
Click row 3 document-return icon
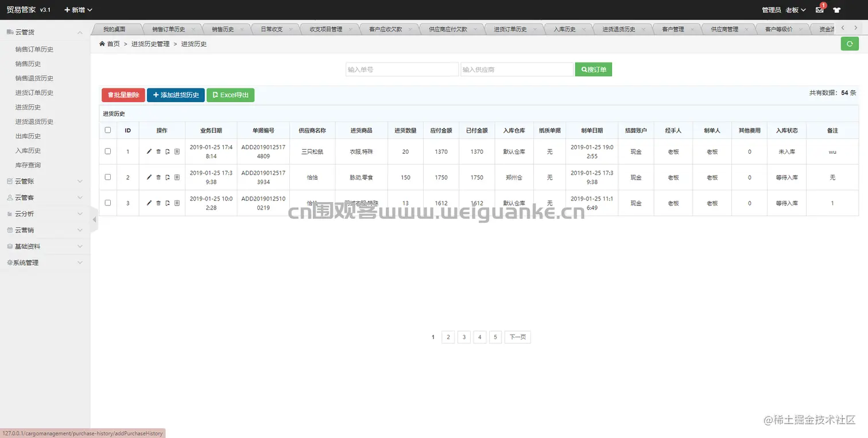[168, 203]
